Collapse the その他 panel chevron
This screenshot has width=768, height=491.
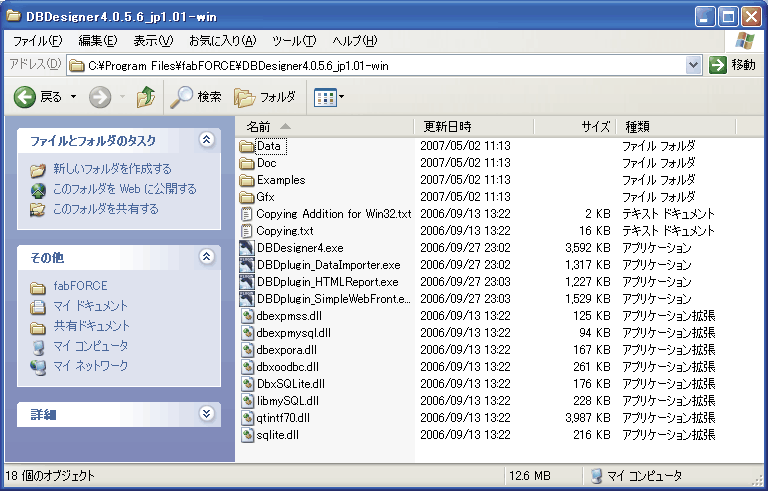(x=207, y=257)
